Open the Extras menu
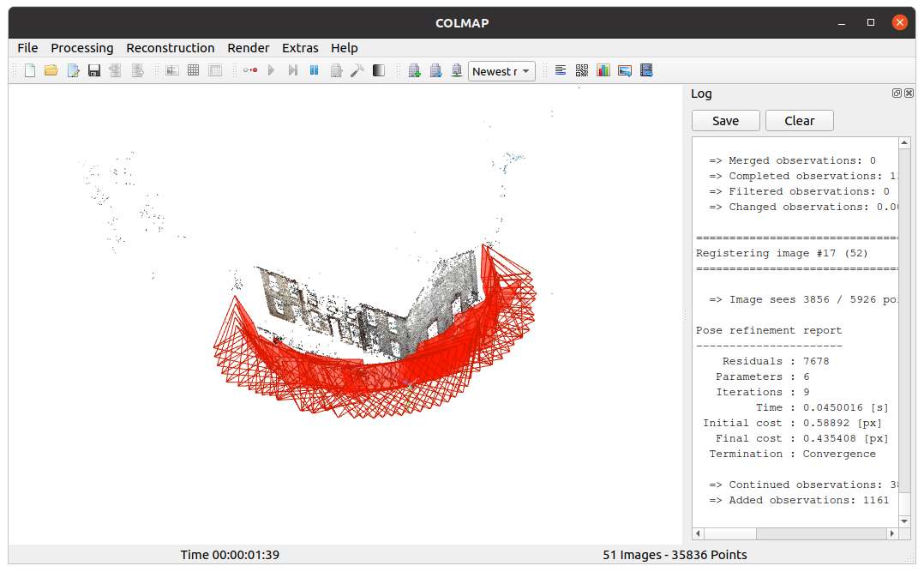 tap(300, 48)
